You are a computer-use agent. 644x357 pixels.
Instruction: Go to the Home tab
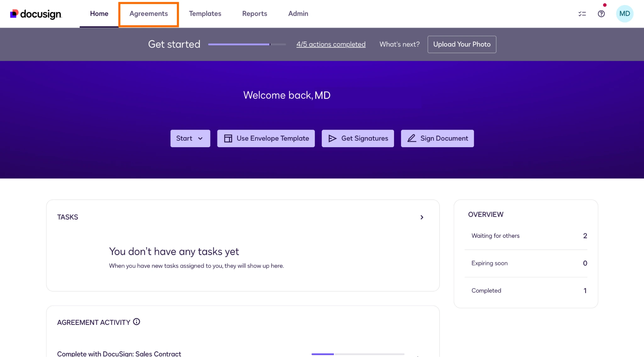pos(99,14)
